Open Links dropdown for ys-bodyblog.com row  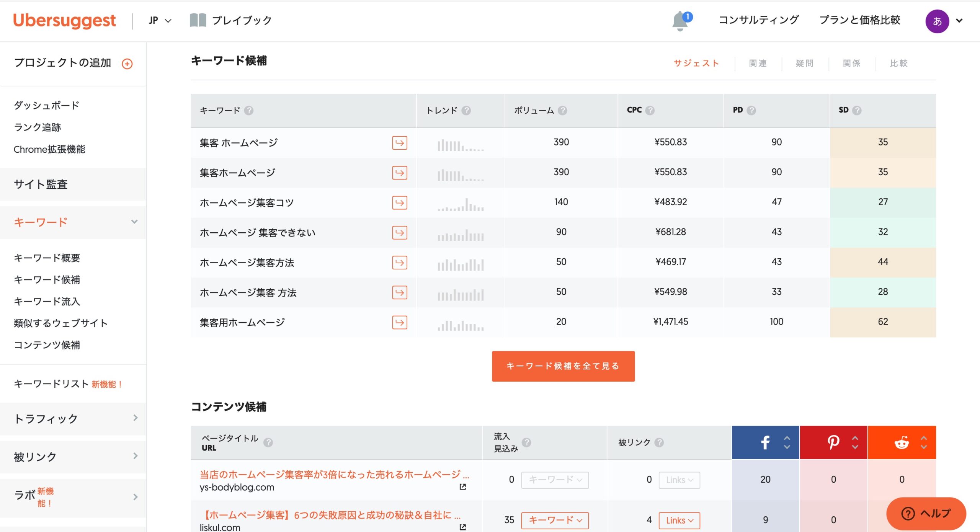tap(679, 480)
